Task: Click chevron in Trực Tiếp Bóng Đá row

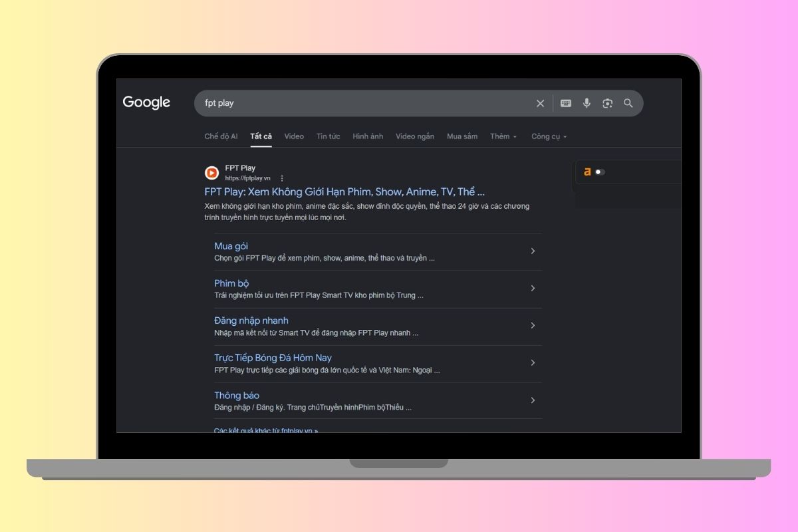Action: [x=533, y=362]
